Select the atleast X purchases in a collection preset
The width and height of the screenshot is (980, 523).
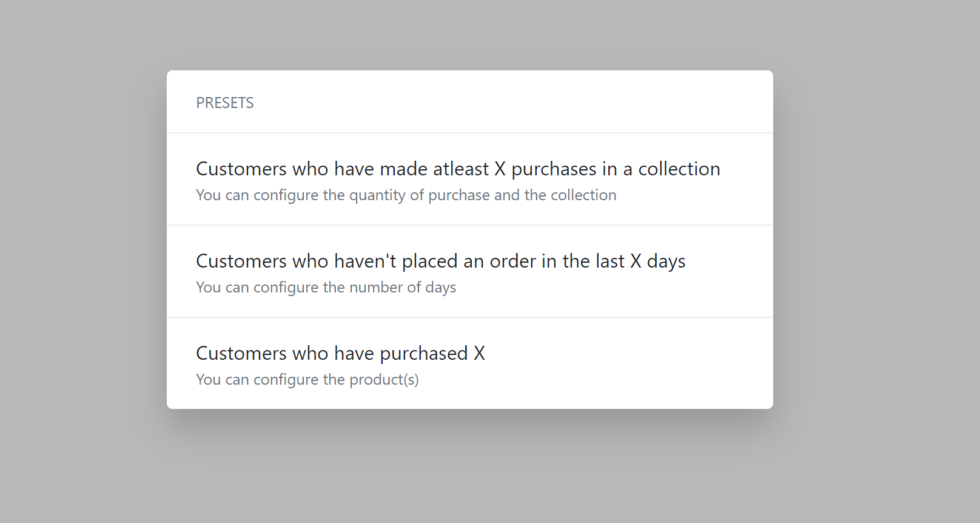(470, 180)
